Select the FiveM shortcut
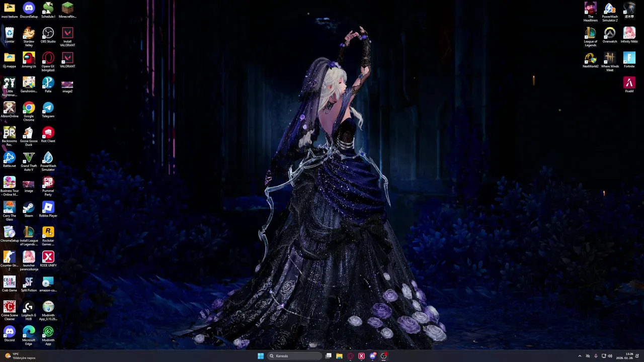The width and height of the screenshot is (644, 362). point(629,85)
